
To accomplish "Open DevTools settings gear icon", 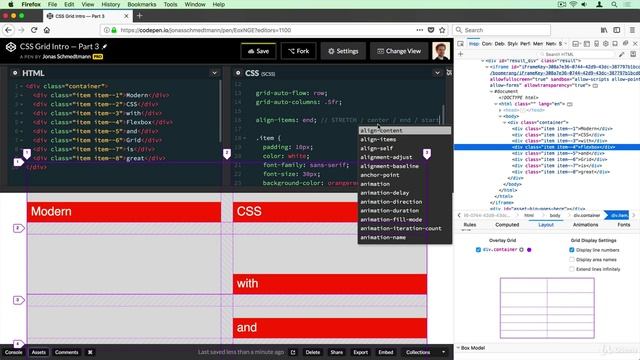I will pos(606,44).
